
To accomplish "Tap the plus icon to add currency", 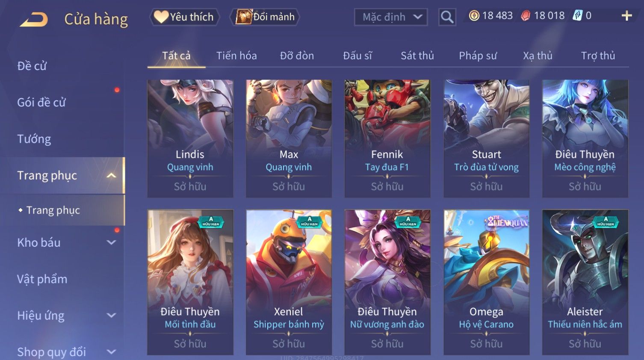I will pyautogui.click(x=626, y=16).
